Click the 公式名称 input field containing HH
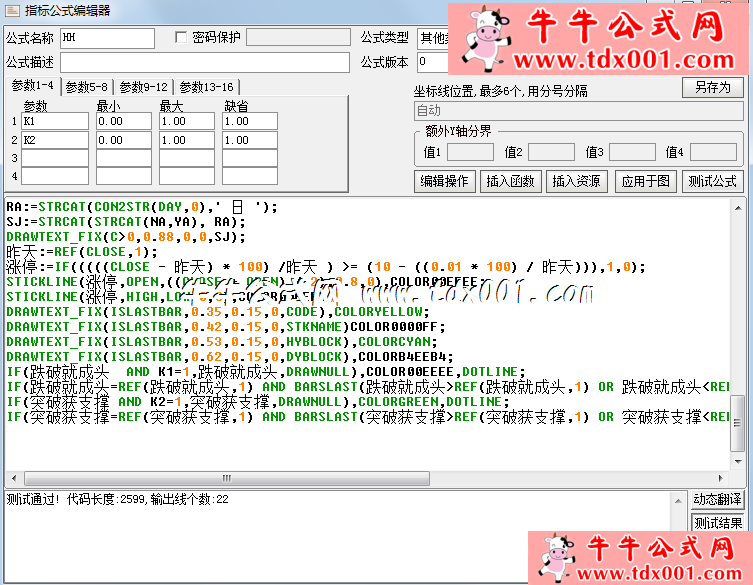The image size is (753, 585). 108,38
